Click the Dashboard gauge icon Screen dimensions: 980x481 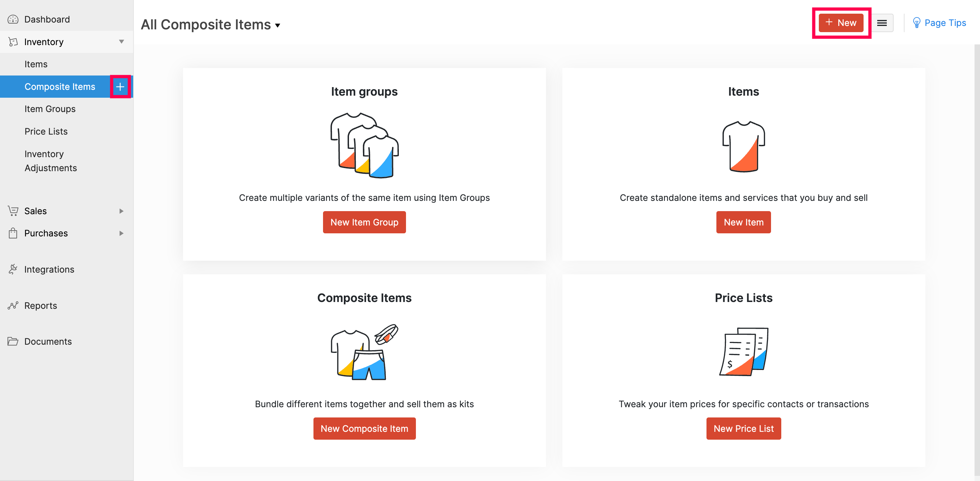(x=13, y=19)
